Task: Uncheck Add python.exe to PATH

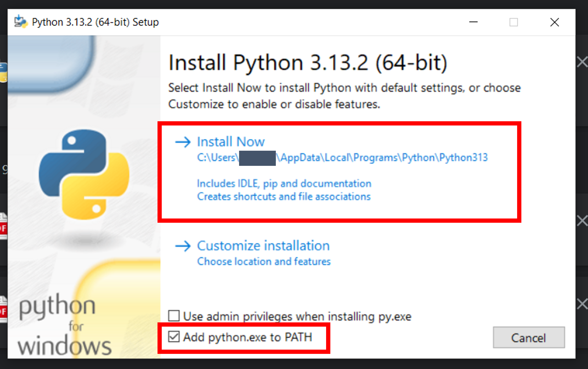Action: click(174, 337)
